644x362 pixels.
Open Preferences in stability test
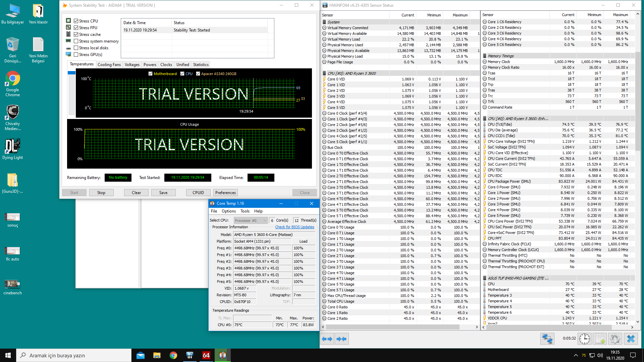tap(225, 193)
